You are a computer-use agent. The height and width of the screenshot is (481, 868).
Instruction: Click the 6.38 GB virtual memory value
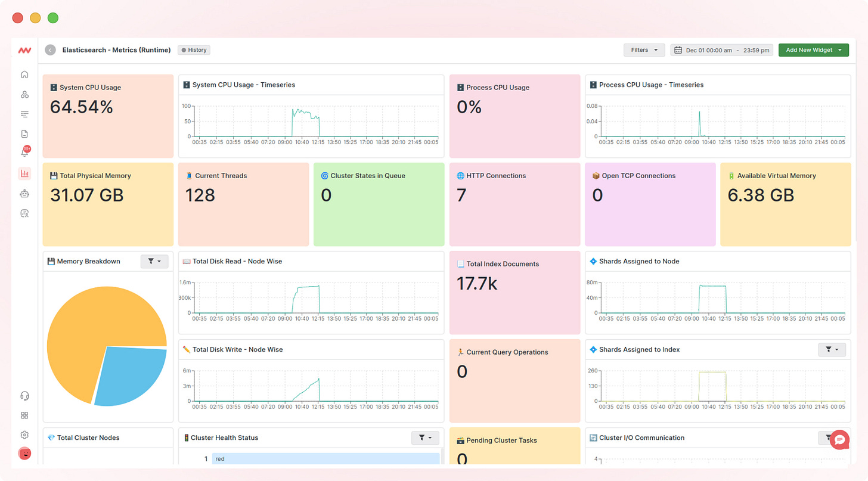pos(761,195)
